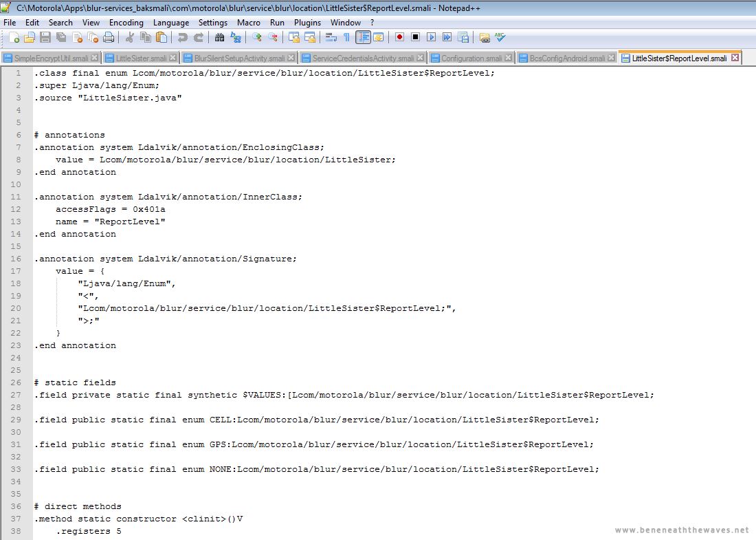Zoom out using the magnifier minus icon
756x540 pixels.
tap(272, 38)
